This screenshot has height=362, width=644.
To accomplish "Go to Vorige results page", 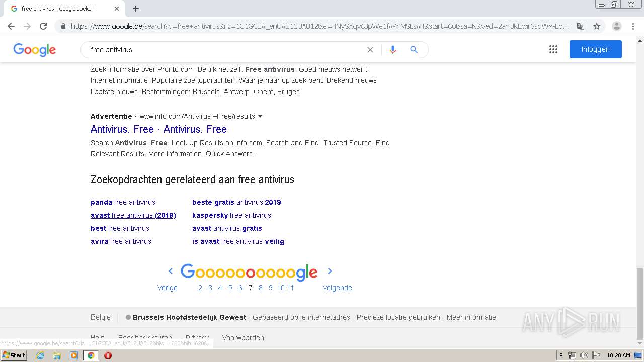I will (168, 288).
